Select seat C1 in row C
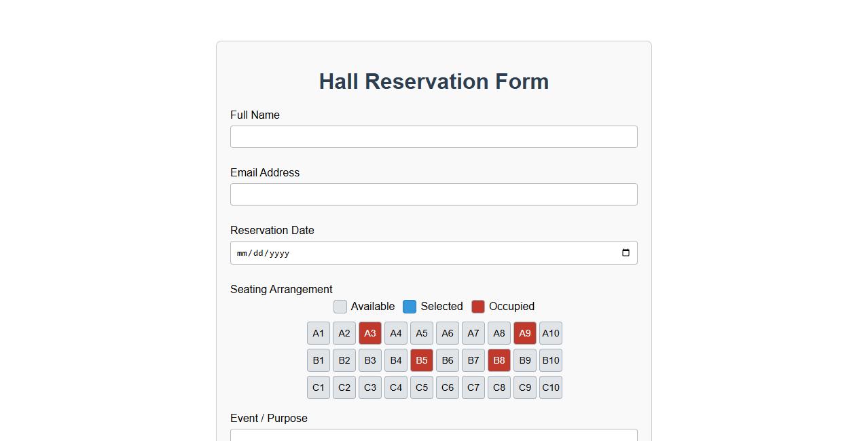This screenshot has height=441, width=868. (x=318, y=387)
